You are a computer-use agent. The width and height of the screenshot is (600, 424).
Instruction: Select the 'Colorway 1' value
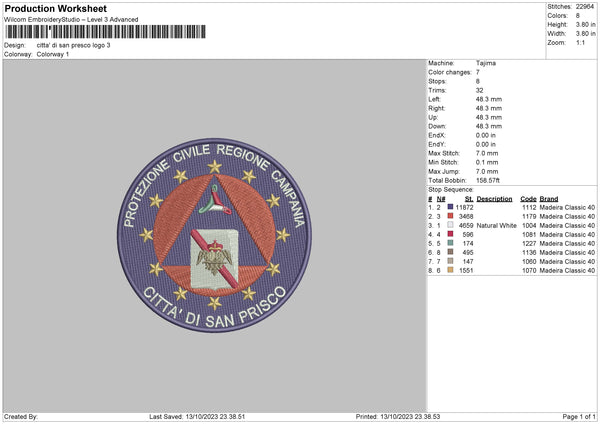click(53, 54)
